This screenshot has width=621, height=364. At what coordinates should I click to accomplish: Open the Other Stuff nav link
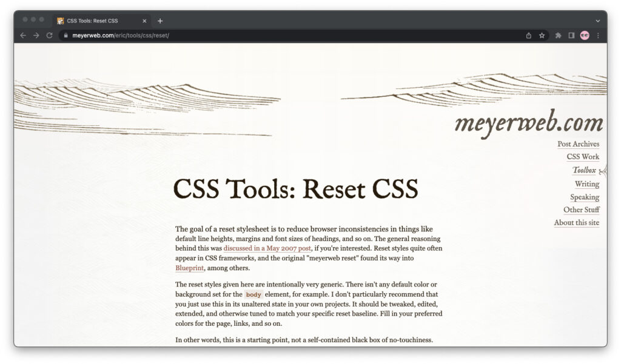tap(582, 210)
